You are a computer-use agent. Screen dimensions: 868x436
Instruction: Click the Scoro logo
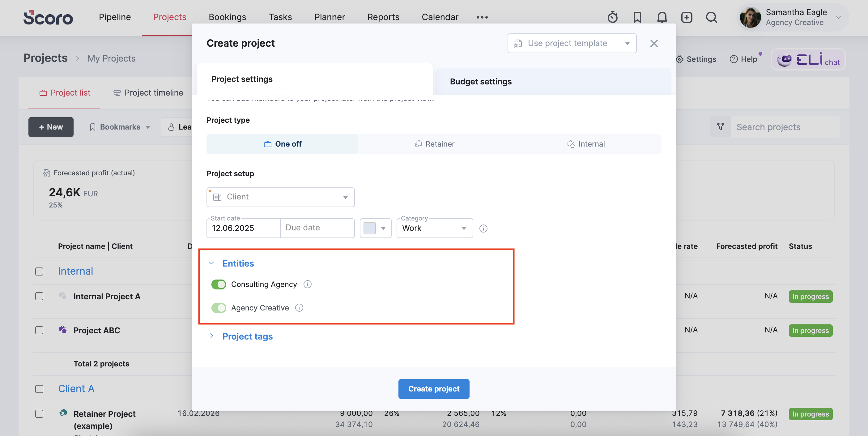[x=48, y=17]
